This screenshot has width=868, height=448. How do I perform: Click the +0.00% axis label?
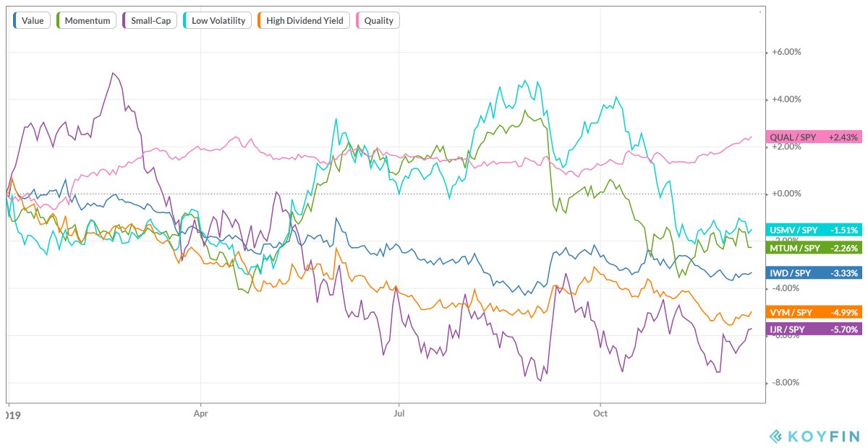coord(786,194)
